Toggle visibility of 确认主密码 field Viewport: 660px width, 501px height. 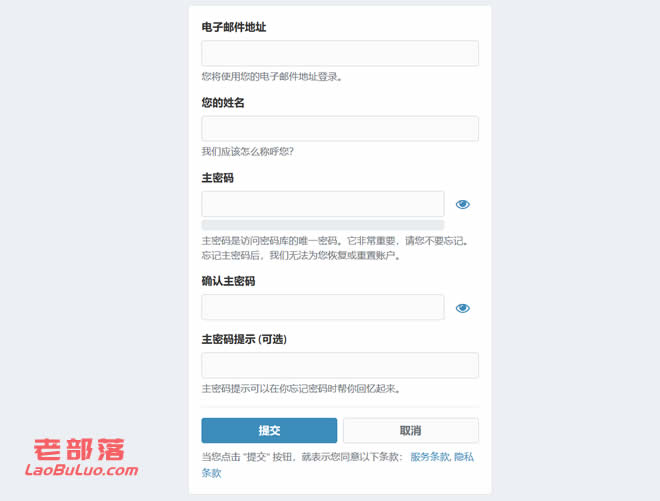point(463,308)
